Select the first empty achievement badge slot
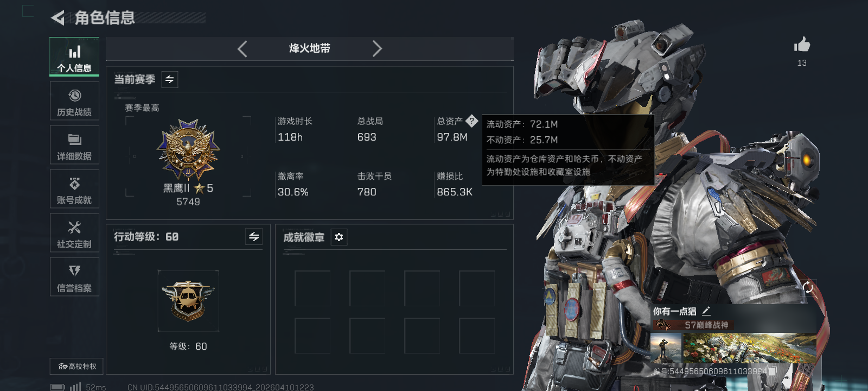 pos(312,288)
